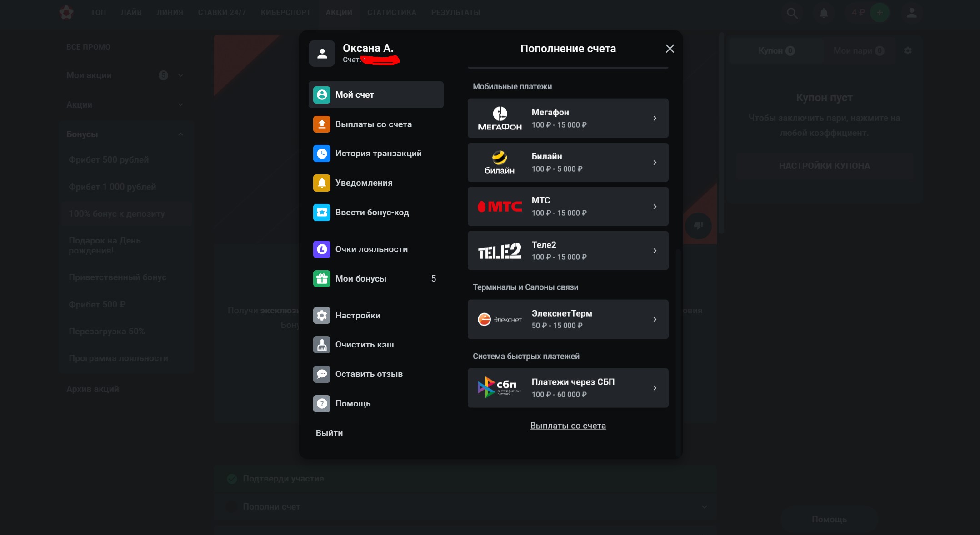The height and width of the screenshot is (535, 980).
Task: Click the yellow bell notifications icon
Action: click(x=322, y=183)
